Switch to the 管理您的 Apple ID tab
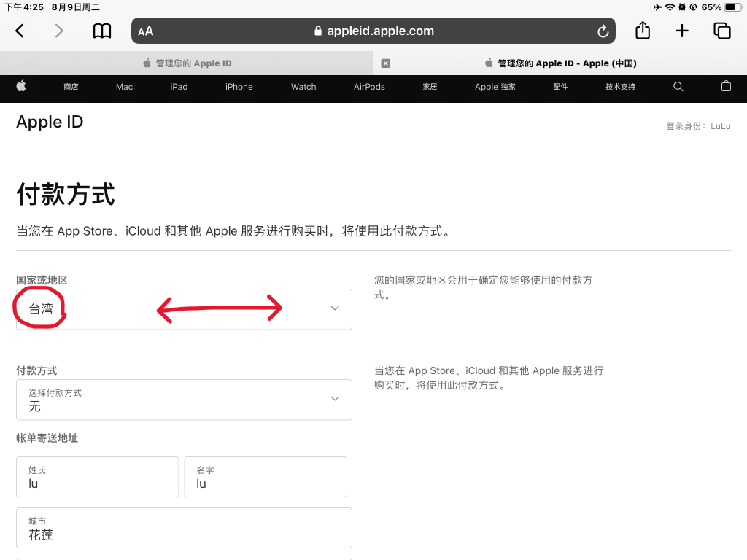747x560 pixels. click(187, 63)
